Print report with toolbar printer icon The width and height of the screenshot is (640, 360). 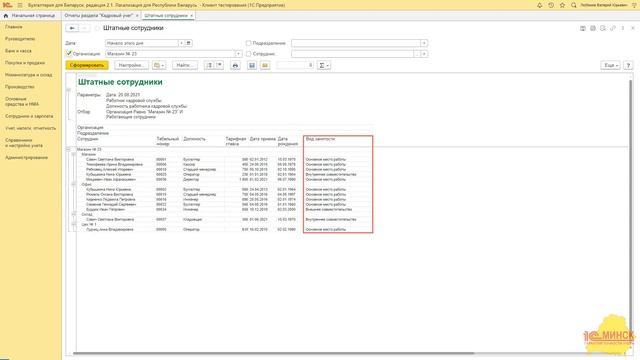235,65
